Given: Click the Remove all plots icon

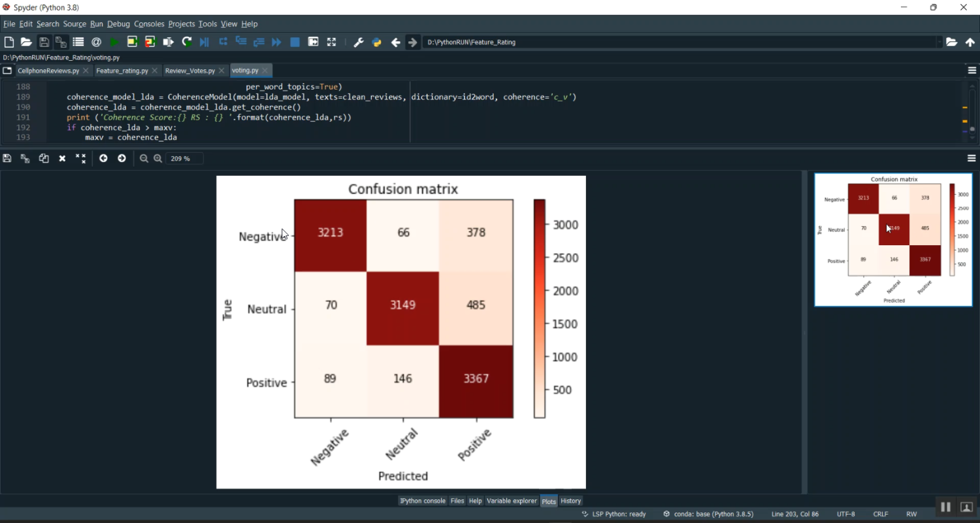Looking at the screenshot, I should point(80,158).
